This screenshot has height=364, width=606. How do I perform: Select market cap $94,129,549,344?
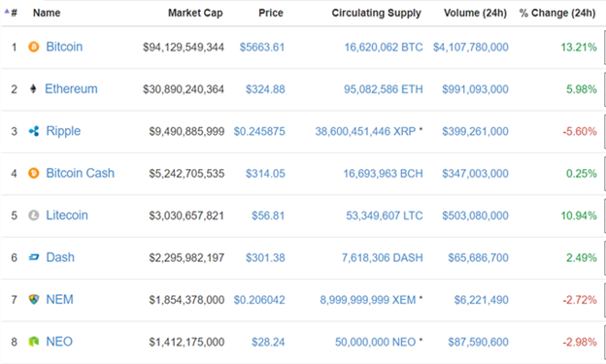[x=184, y=48]
